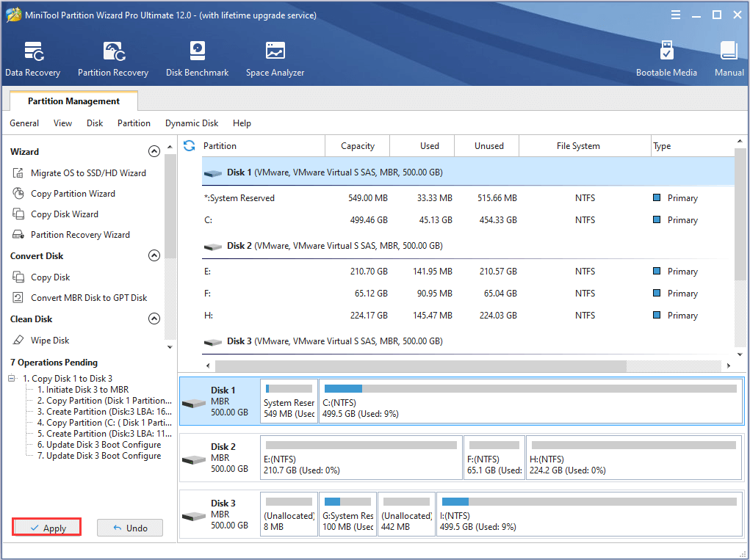The image size is (750, 560).
Task: Select Disk 2 drive icon in disk map
Action: click(194, 459)
